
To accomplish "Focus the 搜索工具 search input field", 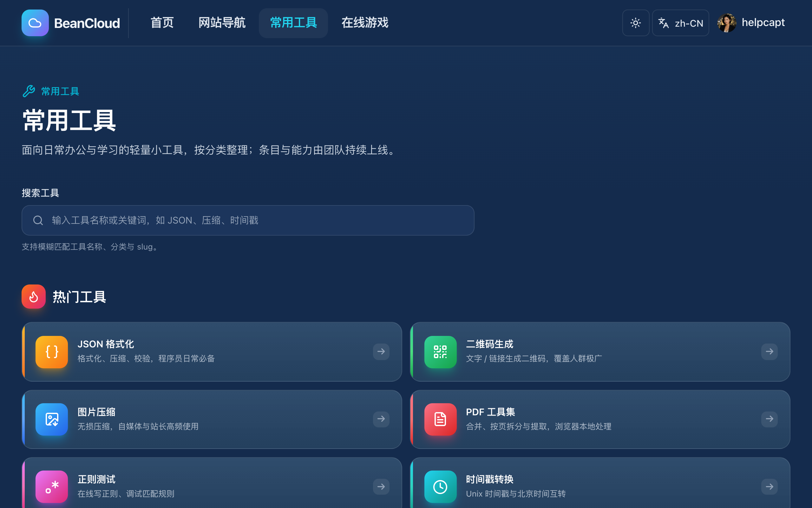I will click(x=248, y=220).
